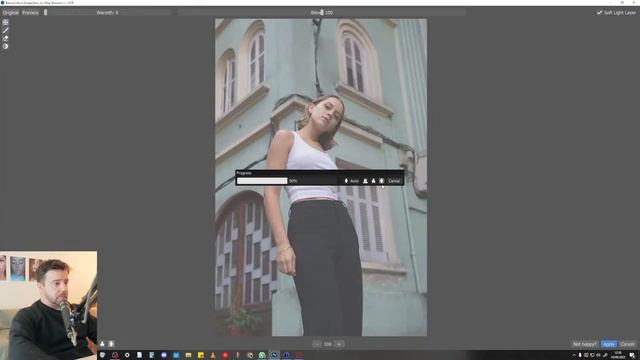Open the Not happy? link
Viewport: 640px width, 360px height.
pyautogui.click(x=585, y=344)
